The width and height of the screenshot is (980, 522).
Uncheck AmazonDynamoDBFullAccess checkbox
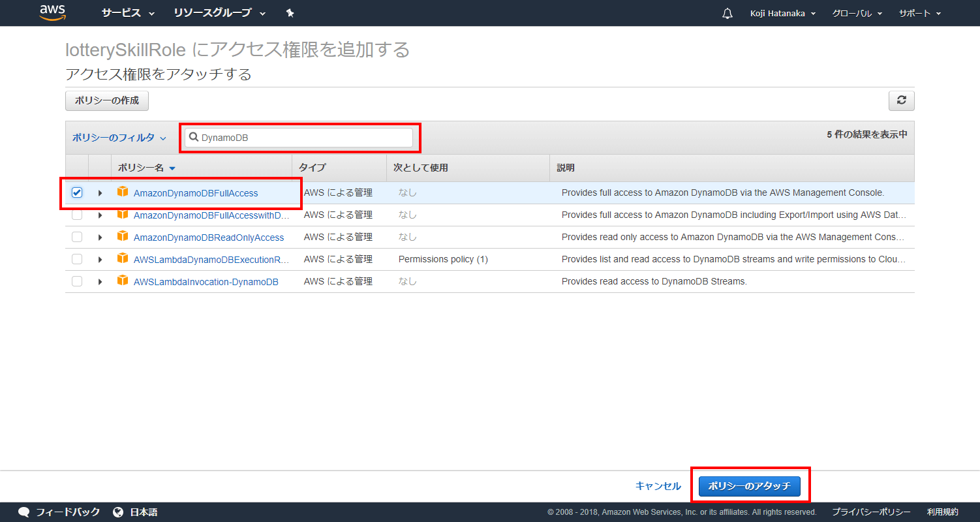[x=77, y=192]
